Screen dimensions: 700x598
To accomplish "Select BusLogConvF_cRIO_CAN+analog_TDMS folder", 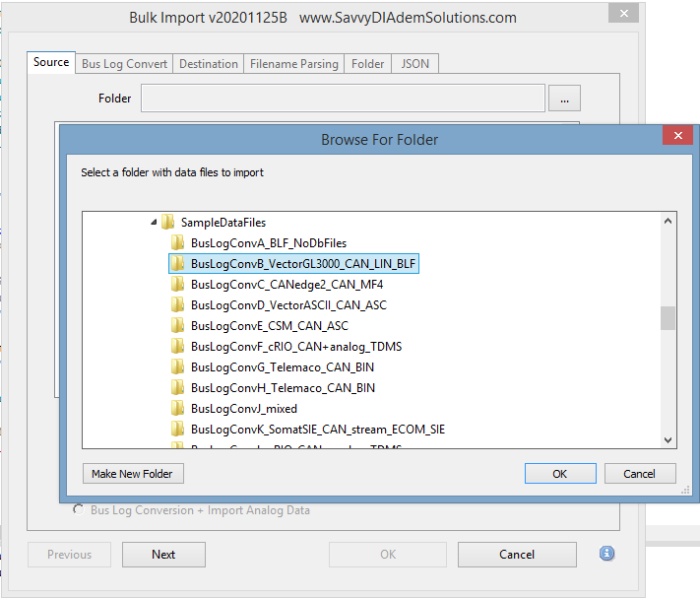I will 295,346.
